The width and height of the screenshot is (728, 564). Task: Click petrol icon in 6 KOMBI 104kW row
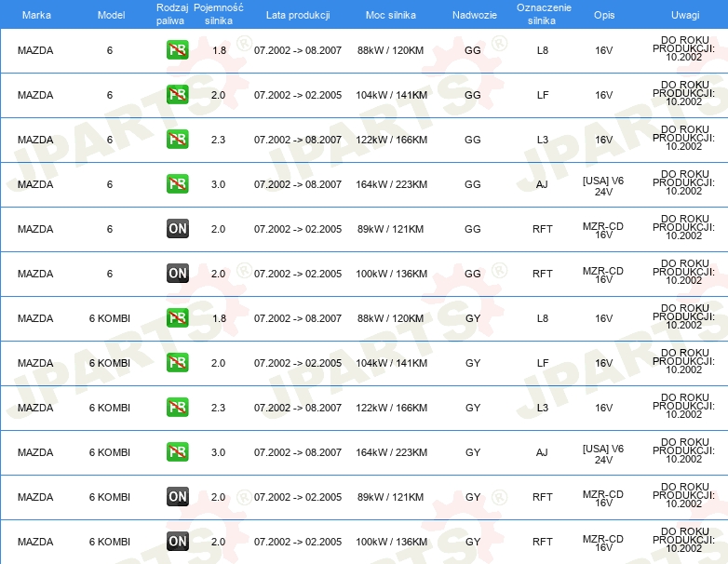[178, 362]
